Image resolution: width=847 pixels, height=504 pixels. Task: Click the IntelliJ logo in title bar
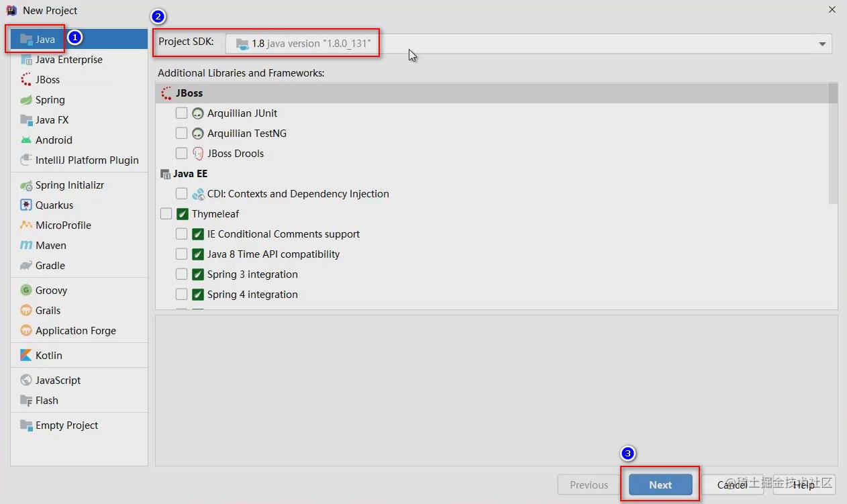tap(11, 10)
